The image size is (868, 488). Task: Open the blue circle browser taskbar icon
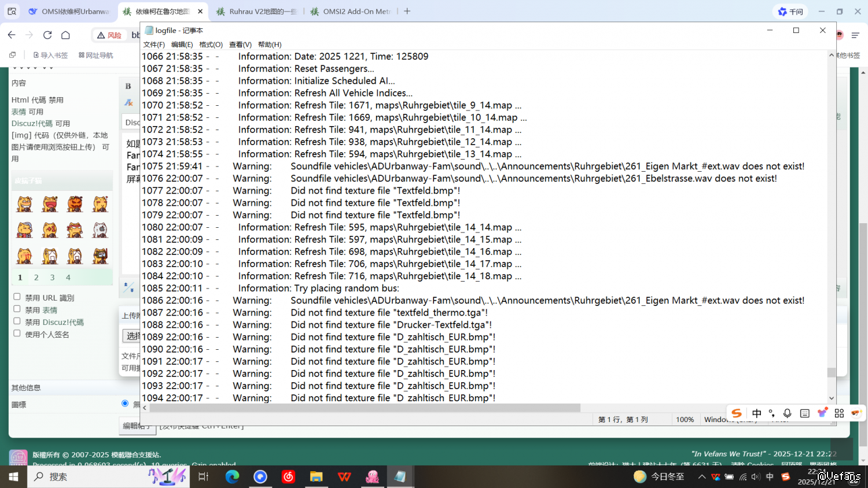(260, 476)
